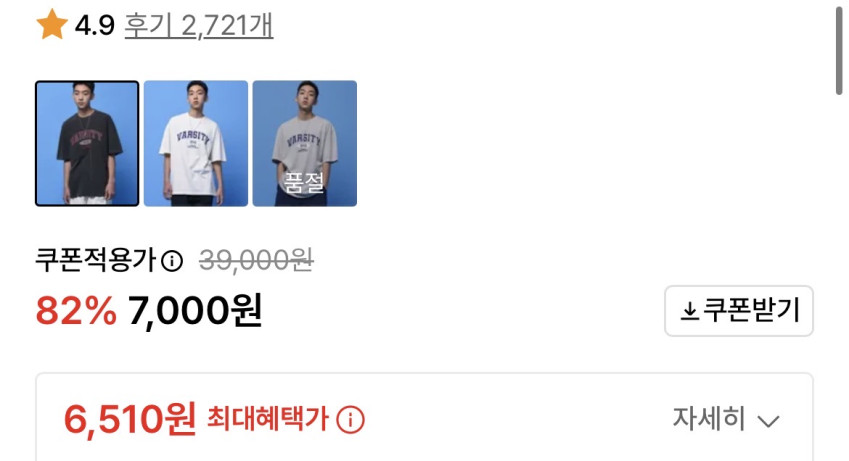Click the 쿠폰적용가 label text
849x461 pixels.
[x=96, y=261]
